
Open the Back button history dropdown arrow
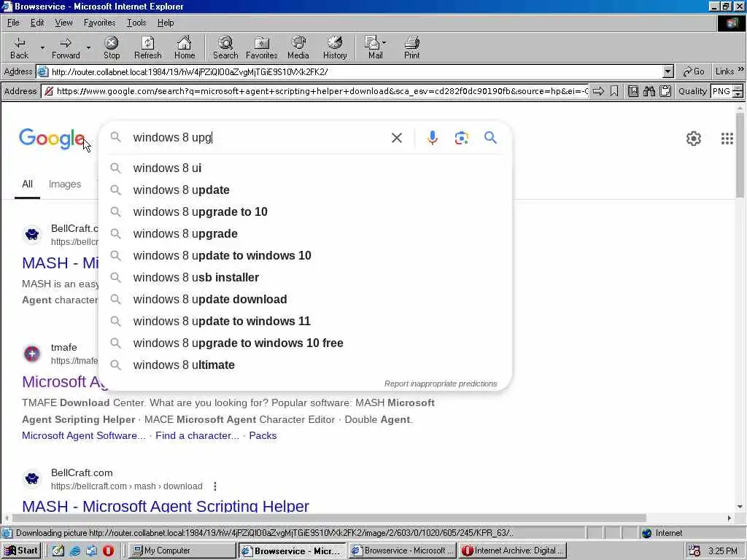42,47
